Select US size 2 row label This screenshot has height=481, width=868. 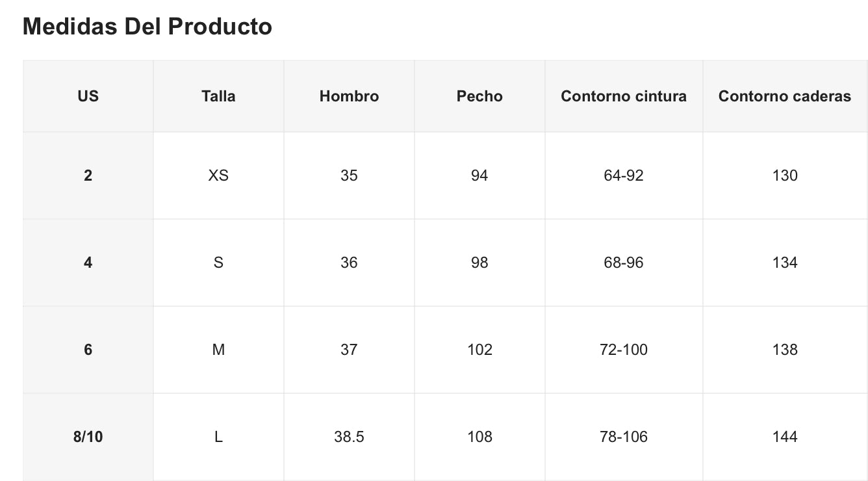88,175
